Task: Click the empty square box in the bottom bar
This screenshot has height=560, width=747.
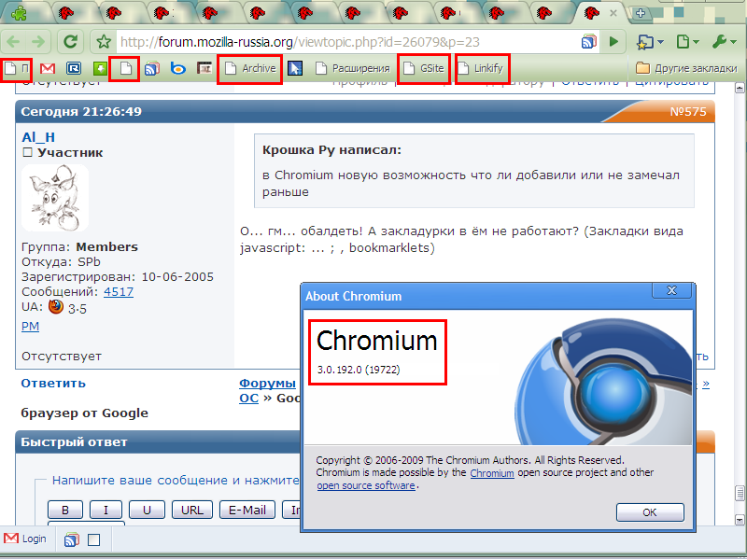Action: (x=94, y=539)
